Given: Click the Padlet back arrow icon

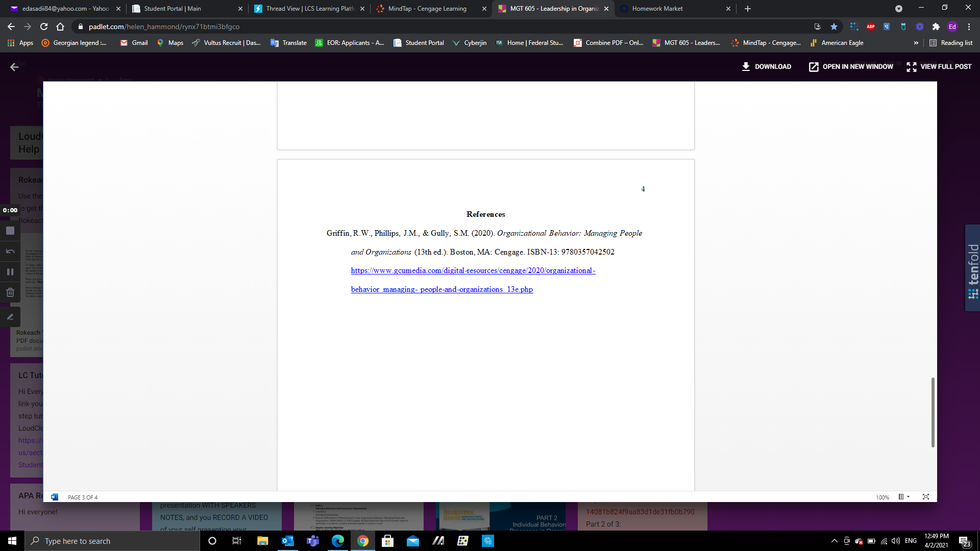Looking at the screenshot, I should pyautogui.click(x=14, y=67).
